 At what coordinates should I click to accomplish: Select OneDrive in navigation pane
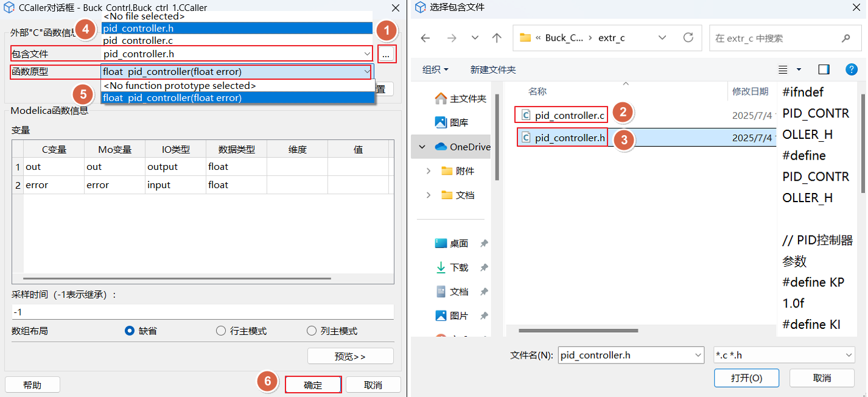click(463, 147)
